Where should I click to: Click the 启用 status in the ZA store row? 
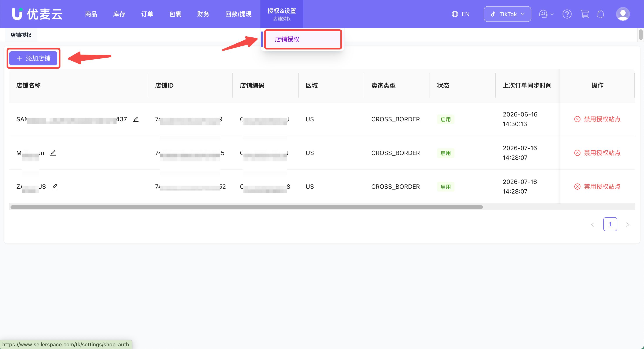pyautogui.click(x=446, y=187)
